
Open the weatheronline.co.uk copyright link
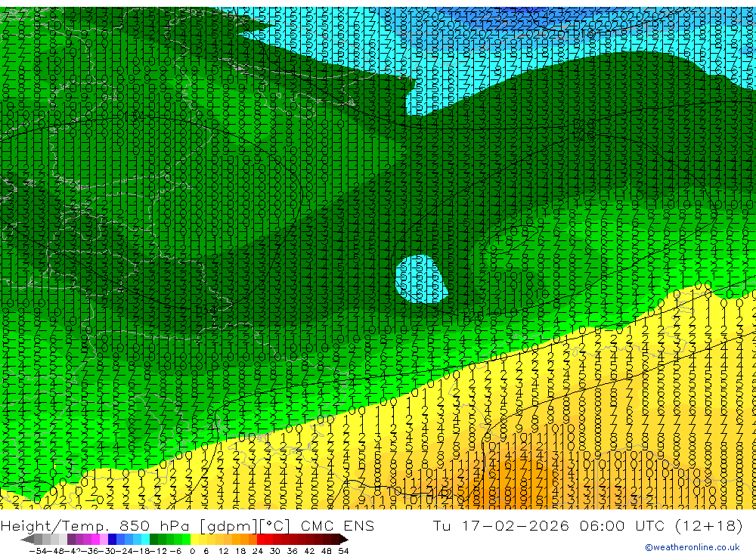click(692, 547)
